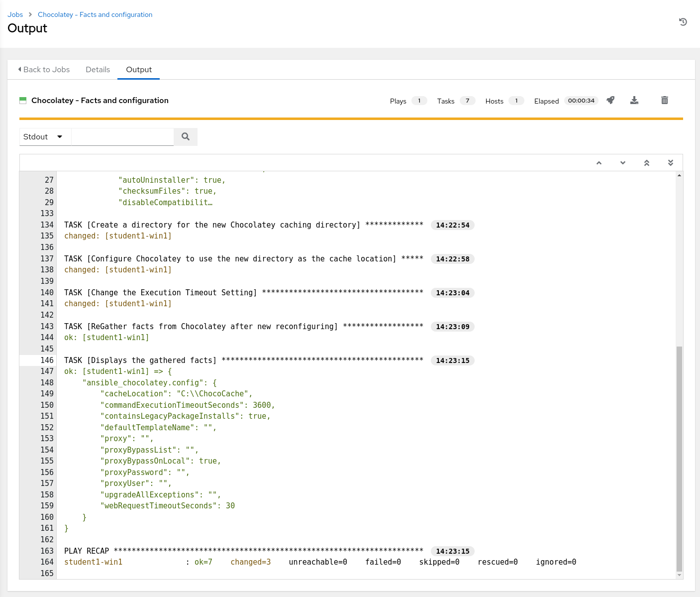Select Displays the gathered facts task line

[244, 360]
